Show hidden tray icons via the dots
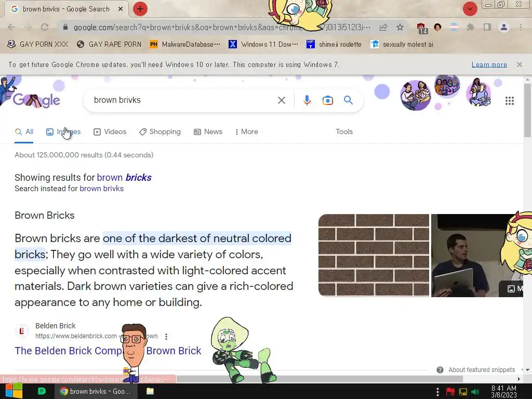 (437, 392)
